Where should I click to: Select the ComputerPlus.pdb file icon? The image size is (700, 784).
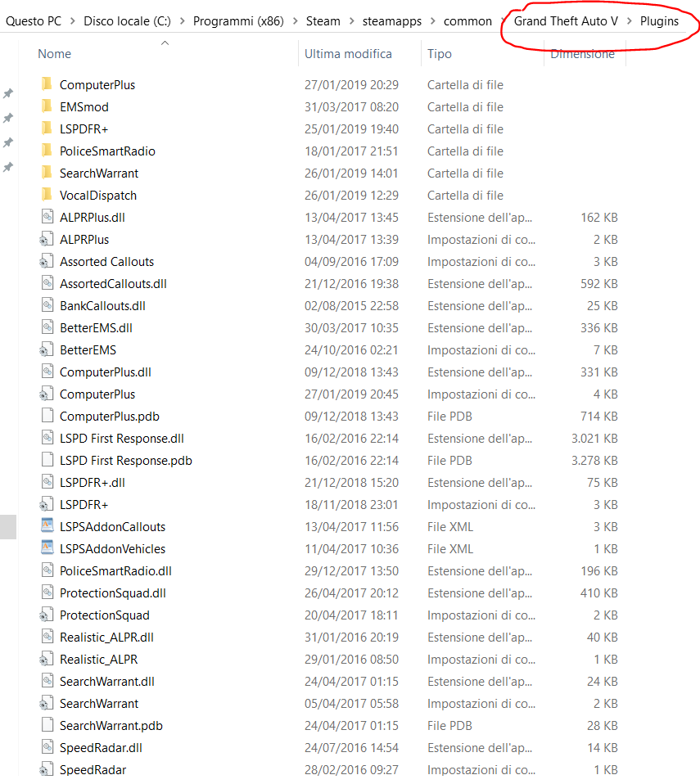point(47,416)
